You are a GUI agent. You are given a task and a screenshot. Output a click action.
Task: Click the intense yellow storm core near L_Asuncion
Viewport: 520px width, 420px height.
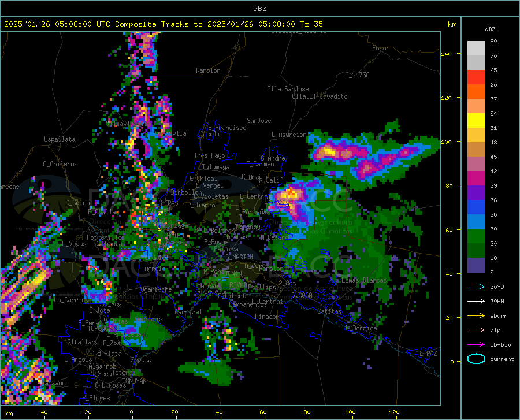pos(329,151)
